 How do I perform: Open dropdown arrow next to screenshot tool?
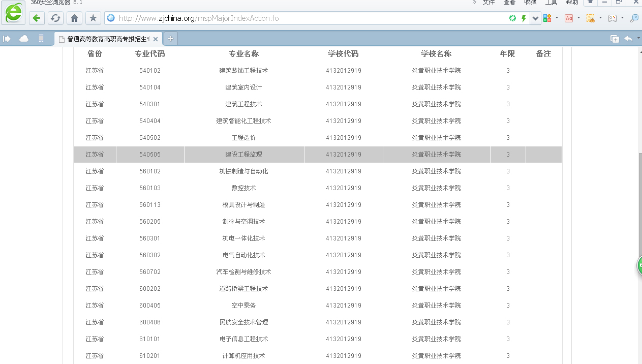point(600,18)
